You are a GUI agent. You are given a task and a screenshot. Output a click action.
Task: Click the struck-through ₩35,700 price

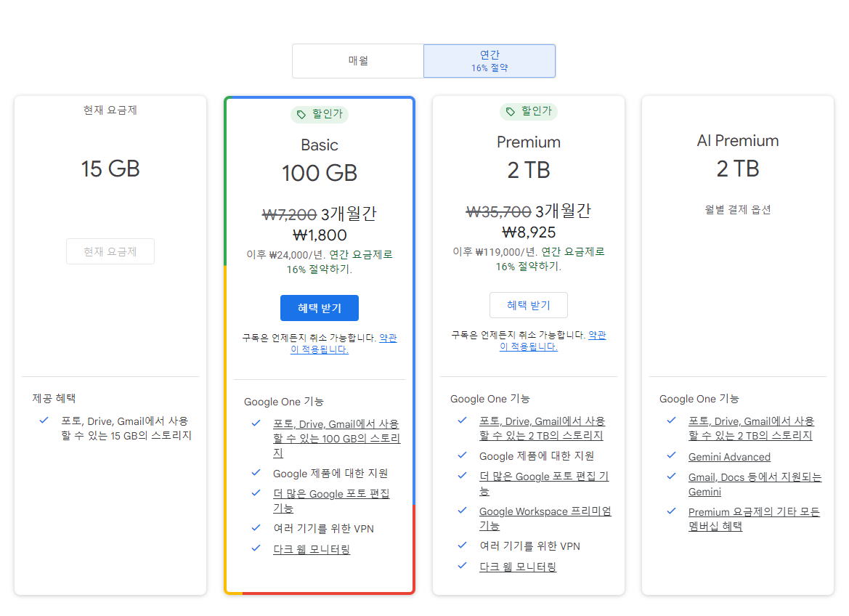click(498, 212)
